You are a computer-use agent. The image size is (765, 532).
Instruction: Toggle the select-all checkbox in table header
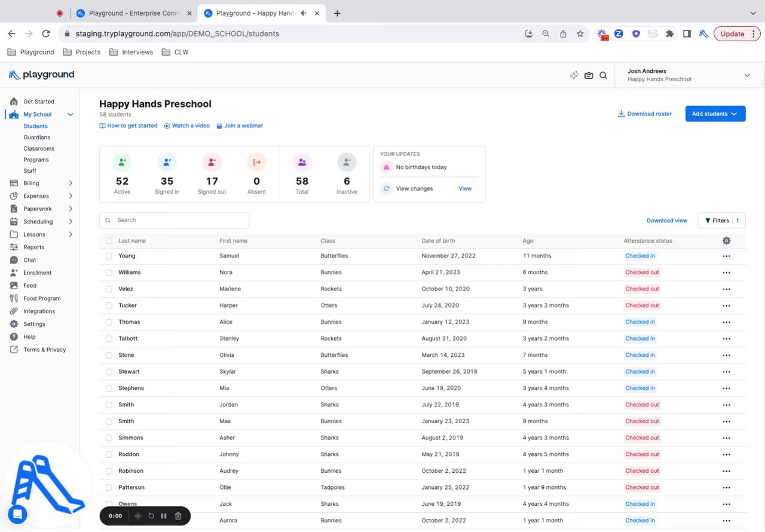point(109,241)
